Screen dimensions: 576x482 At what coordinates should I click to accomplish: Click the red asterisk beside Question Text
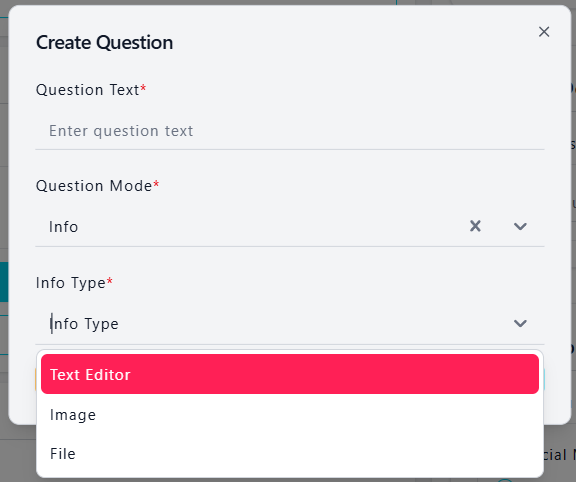143,88
